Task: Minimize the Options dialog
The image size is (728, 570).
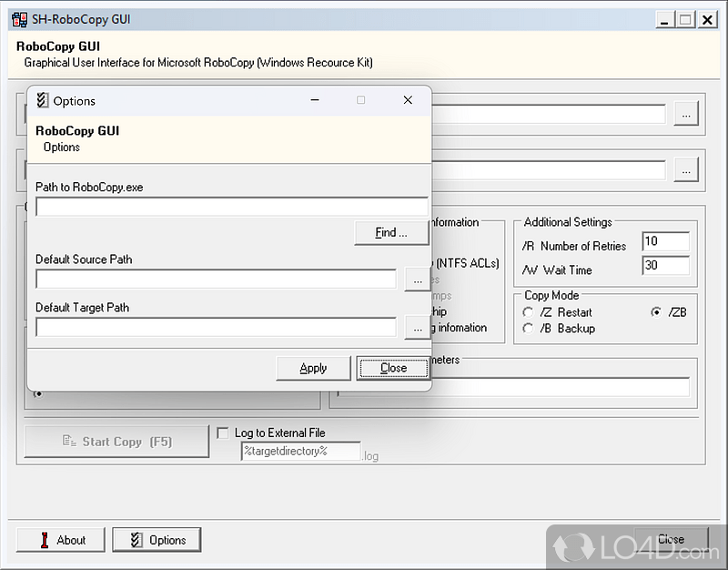Action: point(315,100)
